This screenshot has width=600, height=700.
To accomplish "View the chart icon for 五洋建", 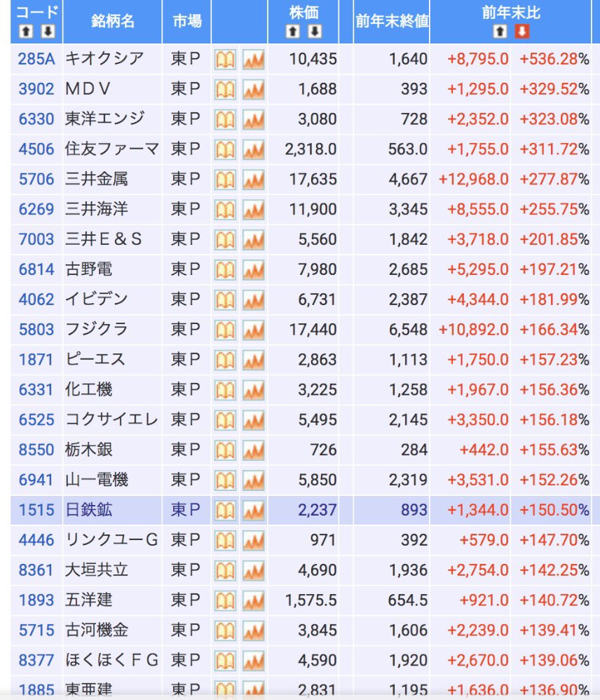I will pos(253,600).
